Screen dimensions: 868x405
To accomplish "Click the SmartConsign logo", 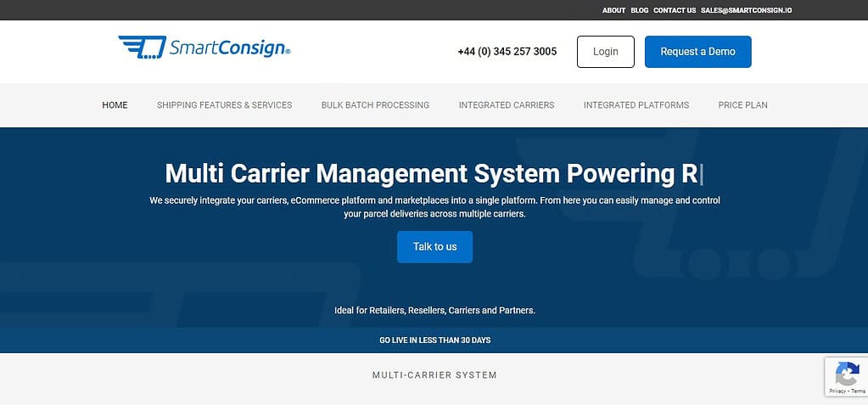I will pyautogui.click(x=204, y=48).
